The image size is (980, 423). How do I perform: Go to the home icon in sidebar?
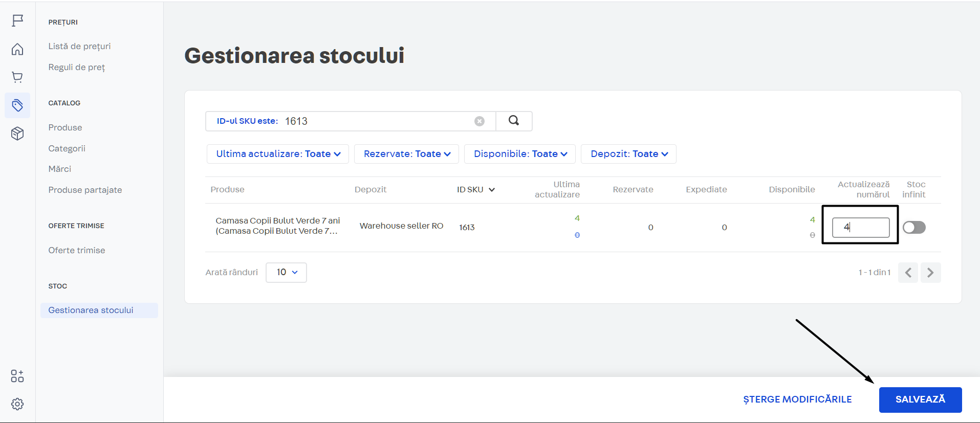tap(17, 49)
